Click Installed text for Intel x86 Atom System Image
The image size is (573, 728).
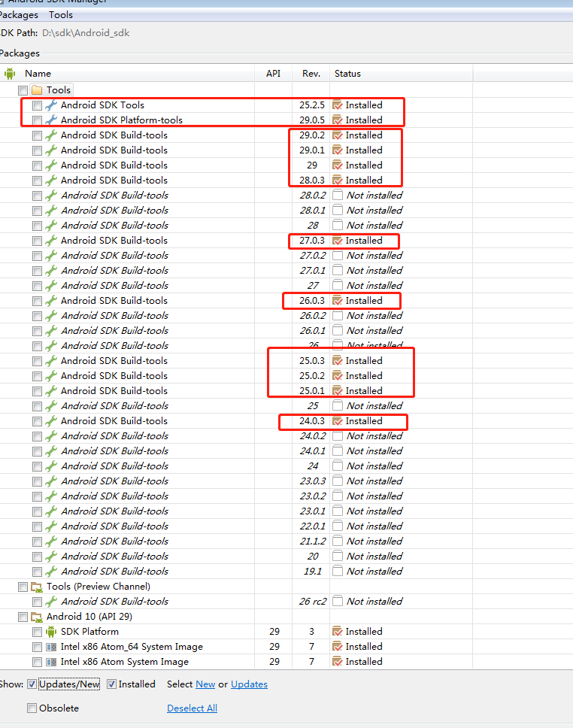coord(364,662)
